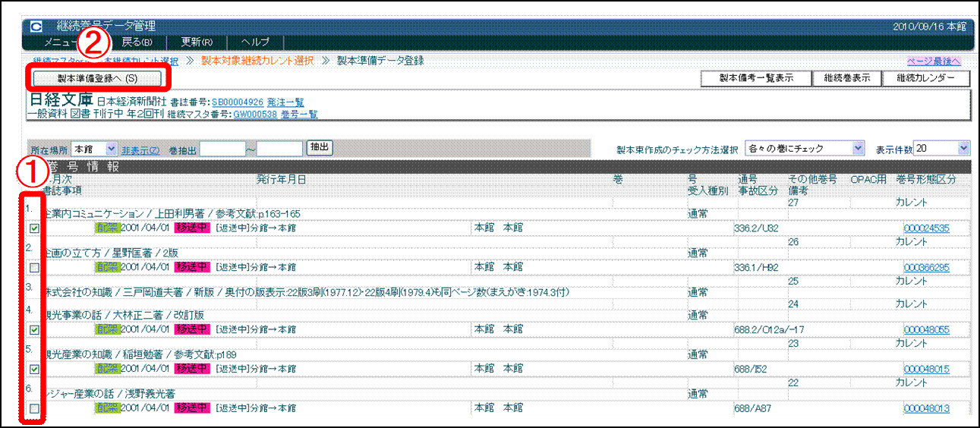Focus the 巻抽出 range end field
Image resolution: width=980 pixels, height=428 pixels.
279,149
